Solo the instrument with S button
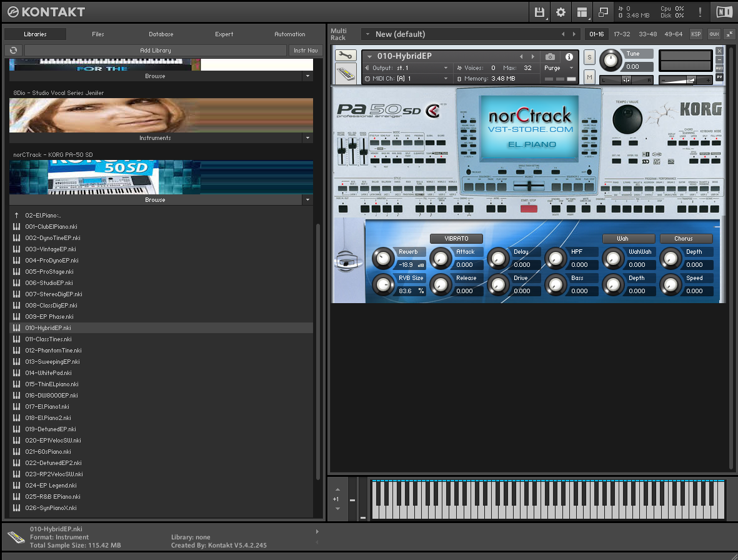 589,58
